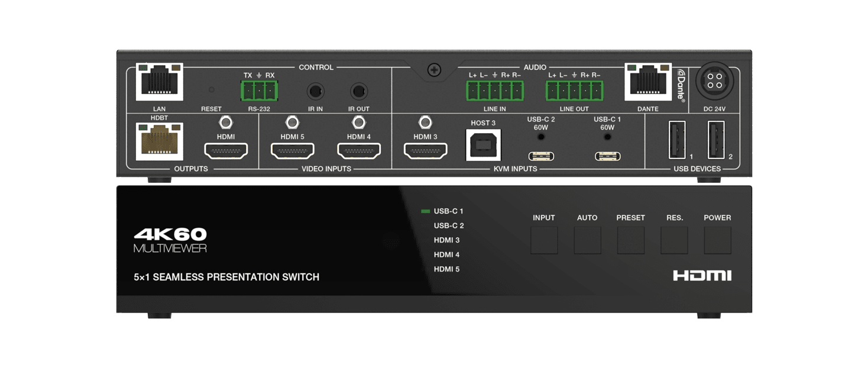The height and width of the screenshot is (368, 868).
Task: Click the LAN ethernet port
Action: [158, 82]
